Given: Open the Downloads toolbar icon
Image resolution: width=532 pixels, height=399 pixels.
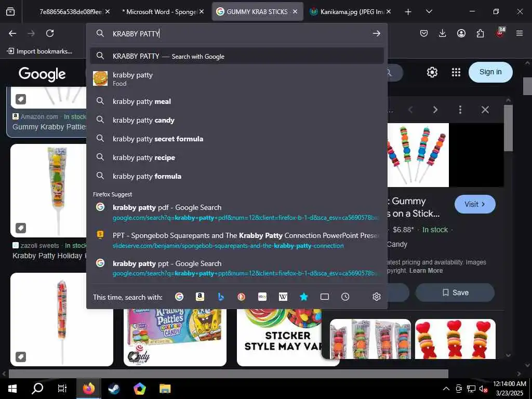Looking at the screenshot, I should point(442,33).
